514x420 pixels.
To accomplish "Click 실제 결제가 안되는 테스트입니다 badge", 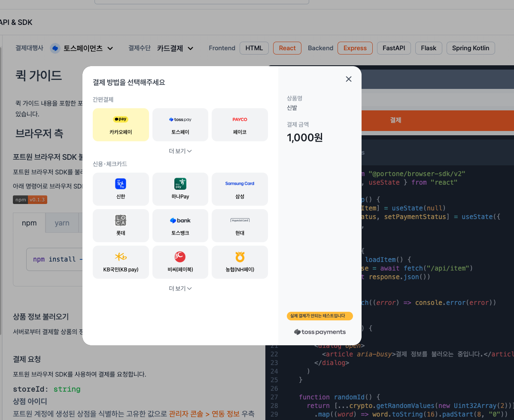I will point(319,316).
